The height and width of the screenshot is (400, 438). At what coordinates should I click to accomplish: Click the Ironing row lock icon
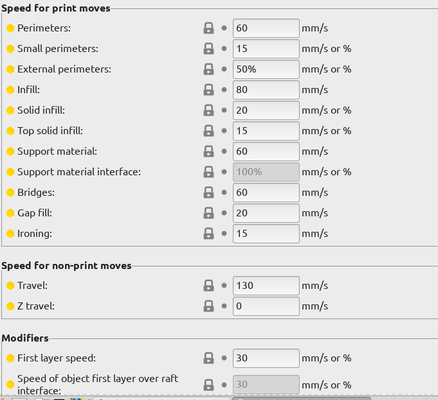click(209, 233)
